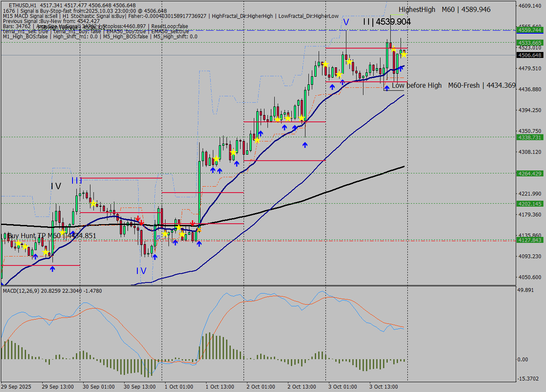Select the green 4127.843 price level tag
This screenshot has height=392, width=546.
click(530, 240)
